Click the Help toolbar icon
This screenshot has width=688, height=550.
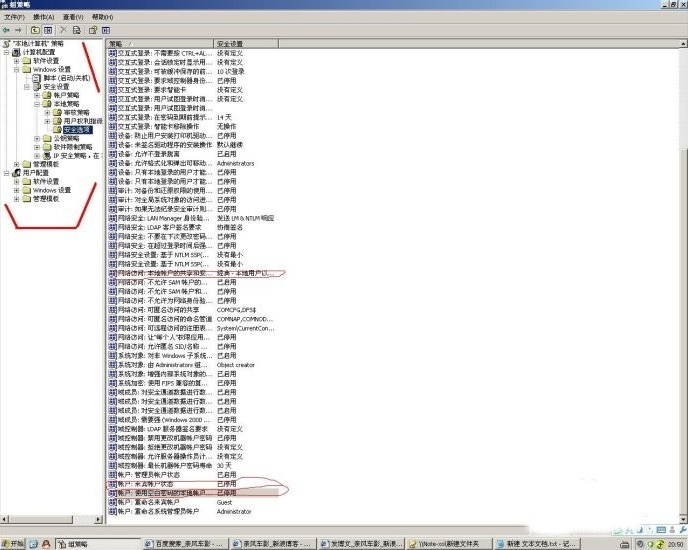tap(107, 30)
